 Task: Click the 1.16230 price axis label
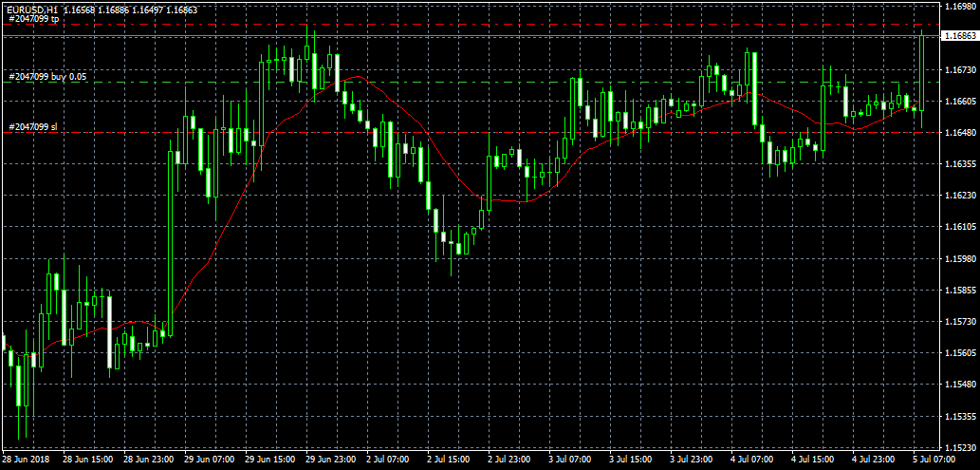(959, 196)
